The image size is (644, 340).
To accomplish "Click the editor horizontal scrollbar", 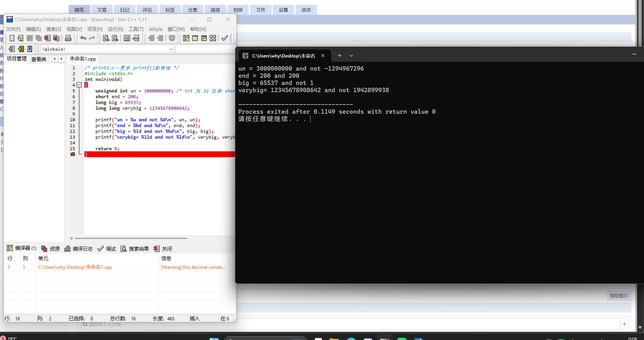I will click(131, 238).
